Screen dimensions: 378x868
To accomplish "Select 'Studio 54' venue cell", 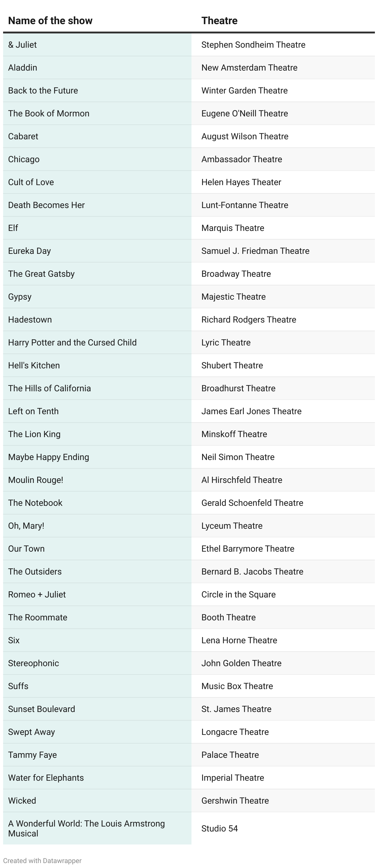I will (x=219, y=829).
